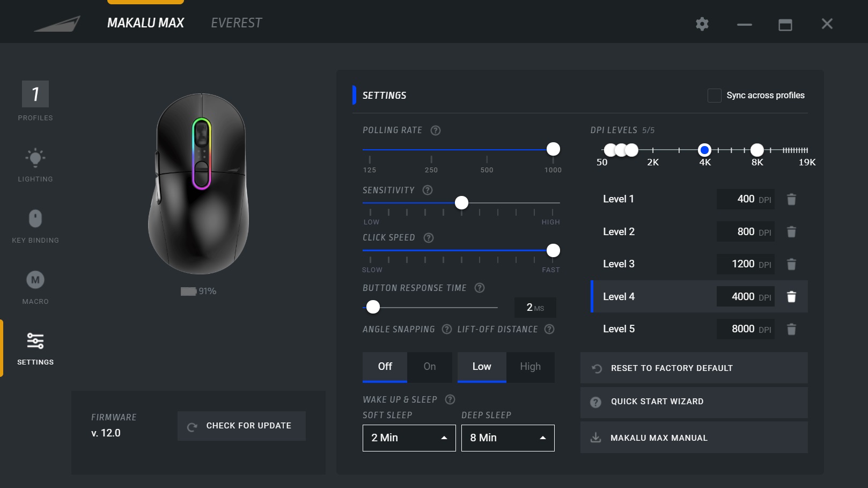Click the mouse product image
The image size is (868, 488).
[198, 184]
